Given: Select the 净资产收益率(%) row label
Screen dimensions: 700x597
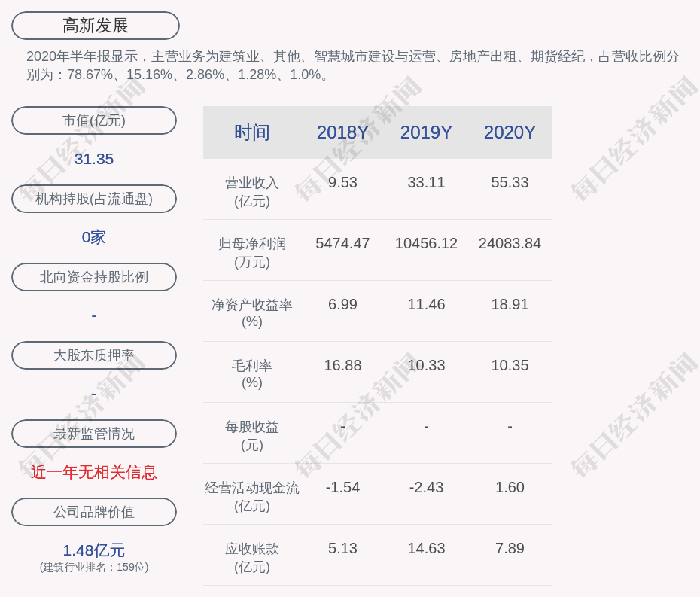Looking at the screenshot, I should 251,313.
